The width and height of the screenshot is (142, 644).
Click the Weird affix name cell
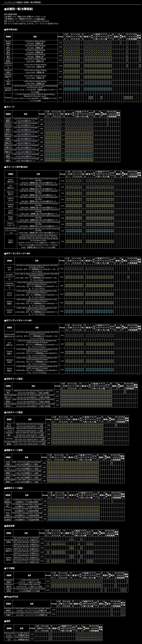click(x=8, y=83)
